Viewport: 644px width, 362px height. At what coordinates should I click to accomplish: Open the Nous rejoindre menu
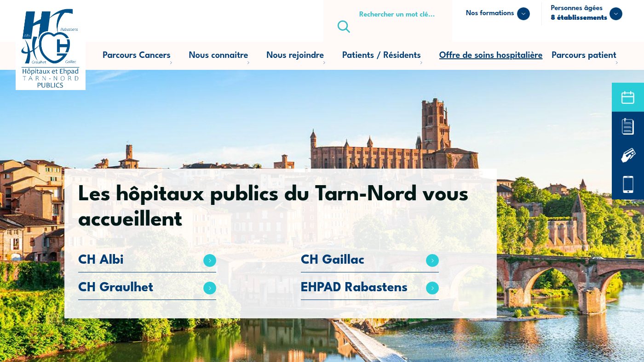point(295,55)
